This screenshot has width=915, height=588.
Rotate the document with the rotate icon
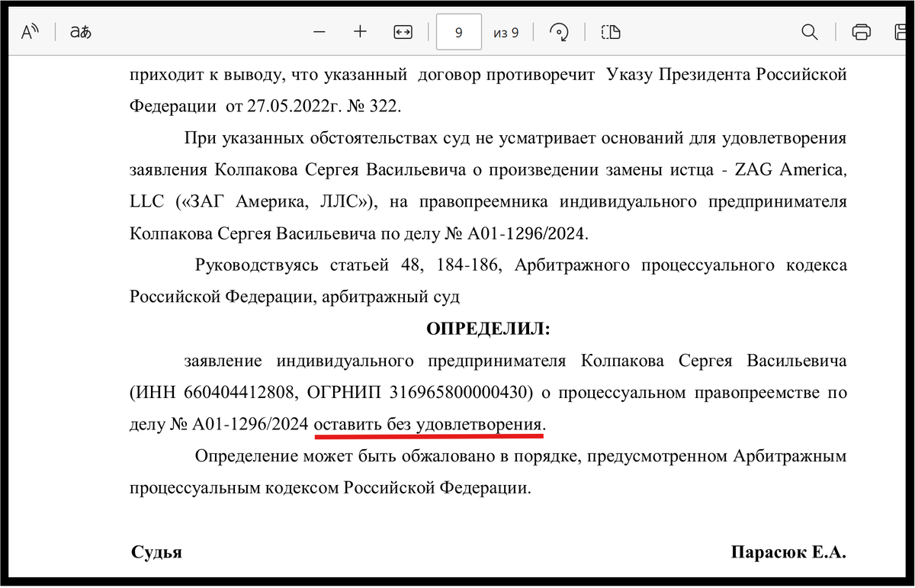point(560,32)
